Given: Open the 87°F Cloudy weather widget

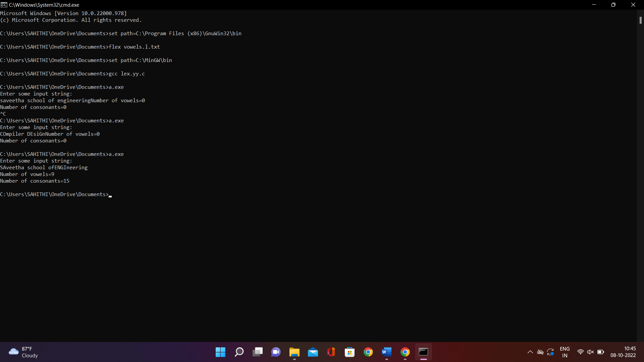Looking at the screenshot, I should pyautogui.click(x=23, y=352).
